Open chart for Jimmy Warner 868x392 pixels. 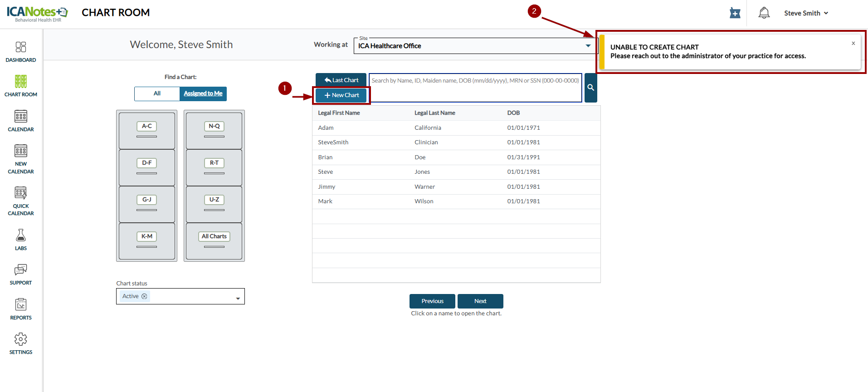456,187
